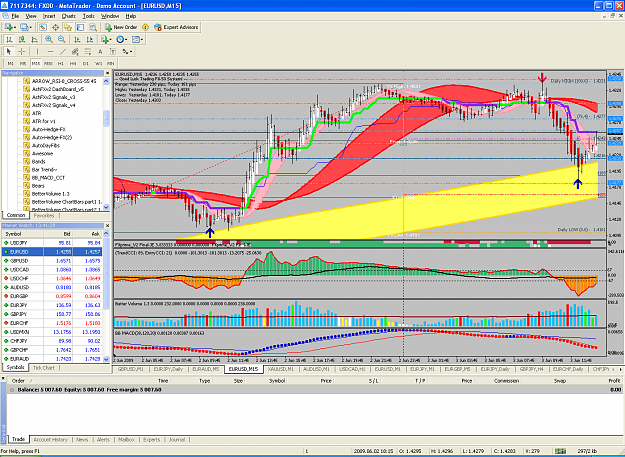The image size is (625, 457).
Task: Open the Strategy Tester magnifier icon
Action: 93,27
